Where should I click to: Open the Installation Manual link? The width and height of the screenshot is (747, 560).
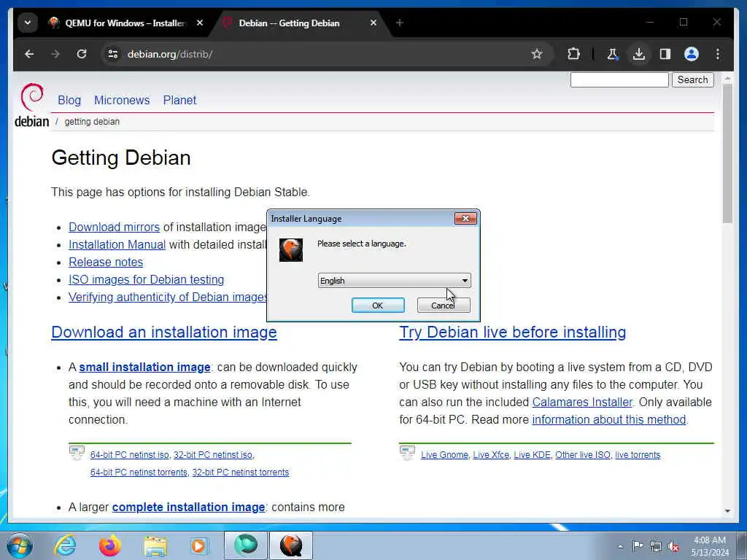(x=117, y=245)
